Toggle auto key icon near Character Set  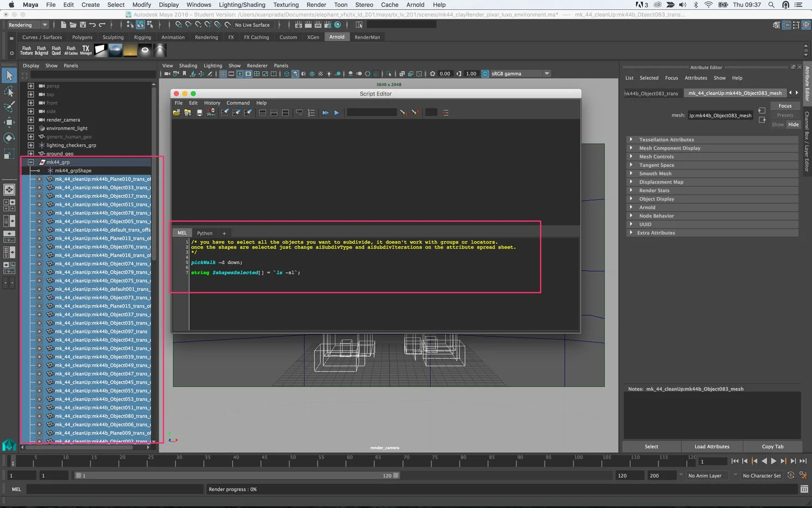791,476
